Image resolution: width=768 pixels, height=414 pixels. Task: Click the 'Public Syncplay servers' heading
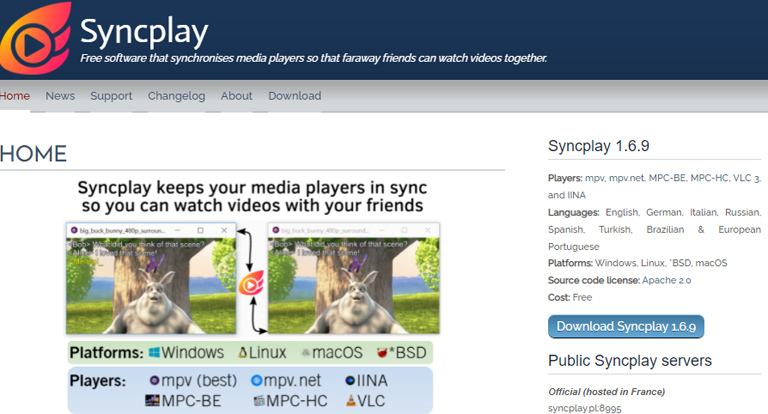click(x=630, y=361)
